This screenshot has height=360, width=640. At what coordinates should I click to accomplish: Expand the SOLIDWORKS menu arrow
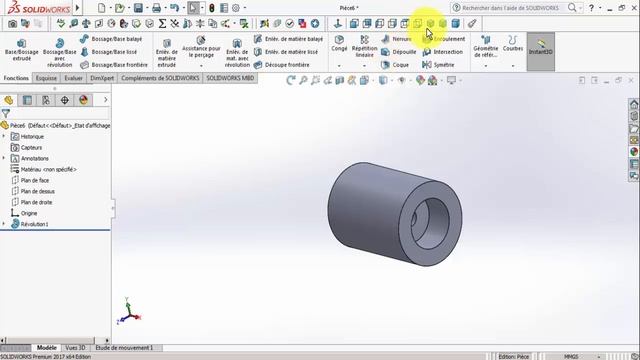pos(77,7)
